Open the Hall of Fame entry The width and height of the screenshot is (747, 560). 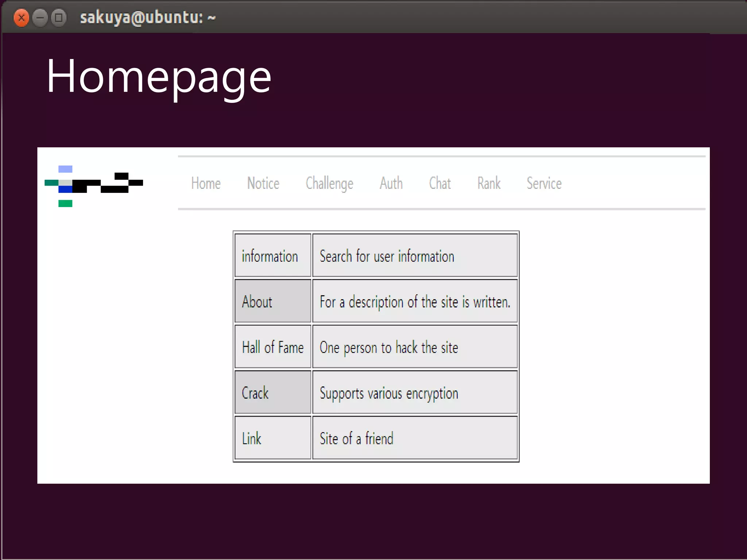273,347
